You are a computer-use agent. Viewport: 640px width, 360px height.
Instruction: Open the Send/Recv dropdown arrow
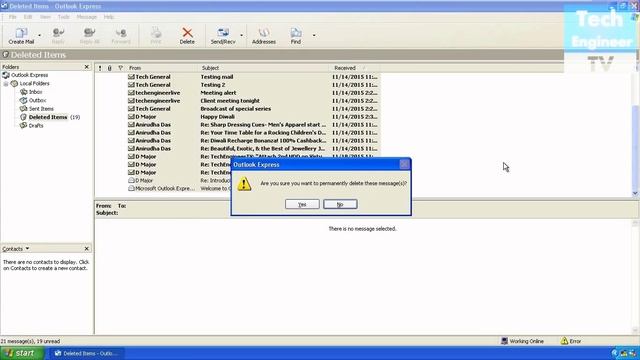[241, 36]
